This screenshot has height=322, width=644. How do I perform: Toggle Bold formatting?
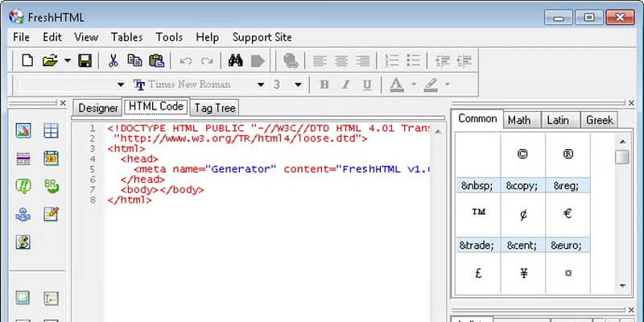pyautogui.click(x=324, y=85)
